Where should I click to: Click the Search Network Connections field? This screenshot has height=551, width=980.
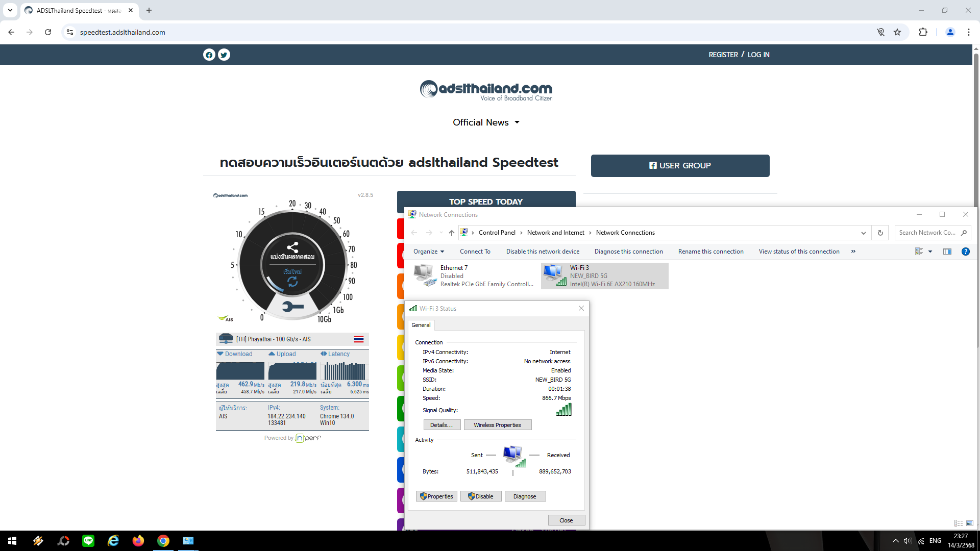pos(927,233)
